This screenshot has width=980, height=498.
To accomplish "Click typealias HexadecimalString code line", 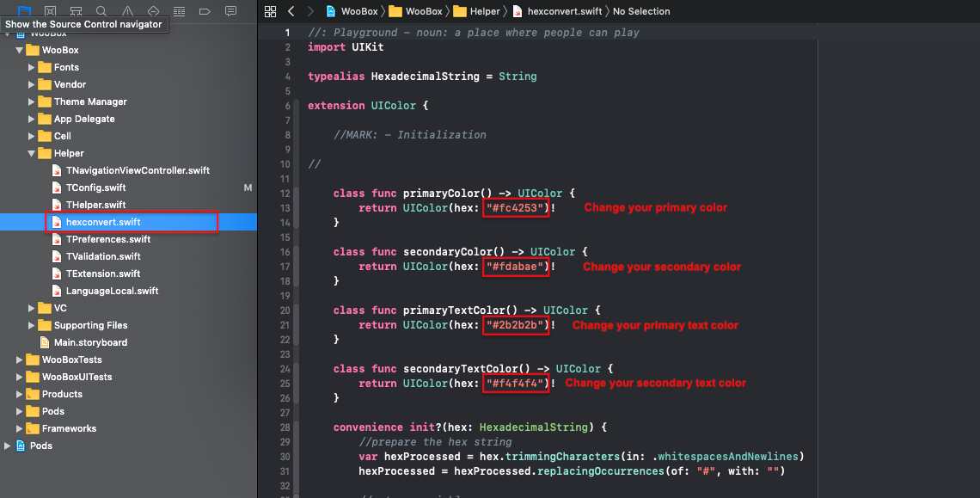I will click(x=422, y=77).
